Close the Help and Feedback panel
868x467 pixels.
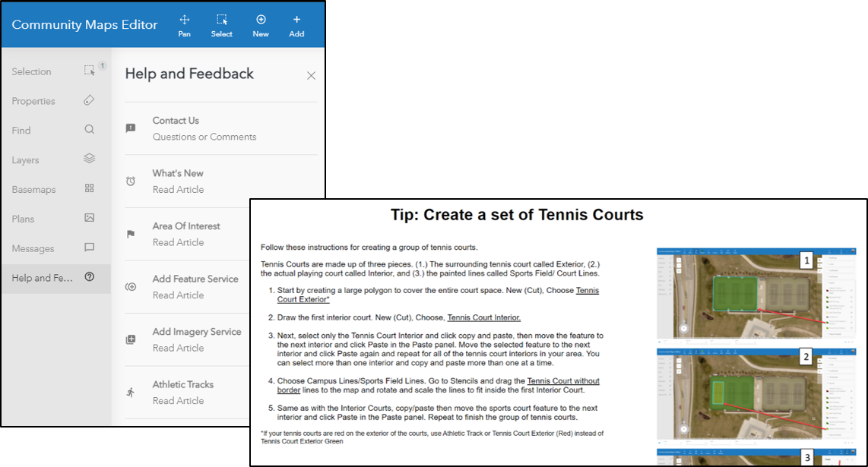tap(311, 76)
